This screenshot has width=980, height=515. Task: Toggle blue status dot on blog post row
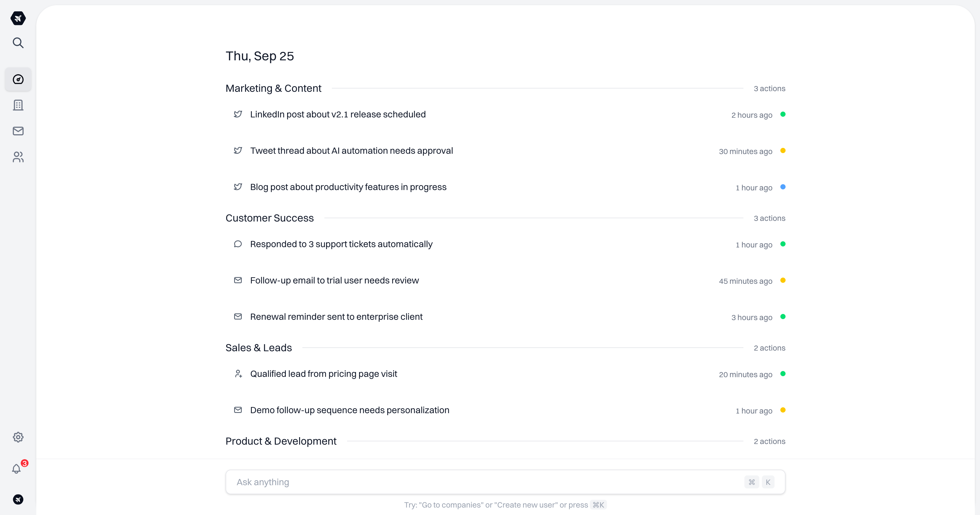(783, 187)
